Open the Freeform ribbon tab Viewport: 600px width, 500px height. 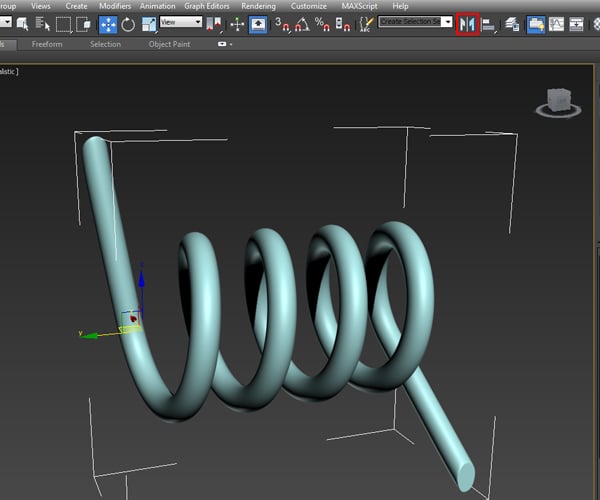[x=46, y=44]
